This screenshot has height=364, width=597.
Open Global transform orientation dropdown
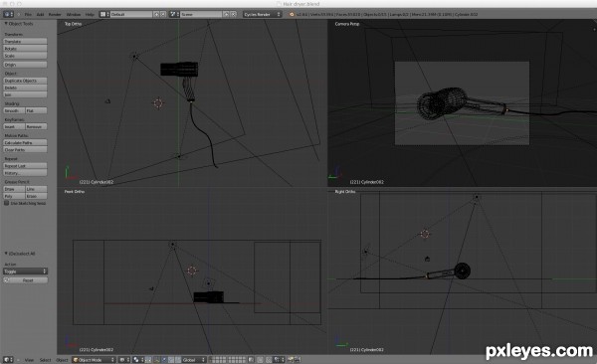pos(193,360)
